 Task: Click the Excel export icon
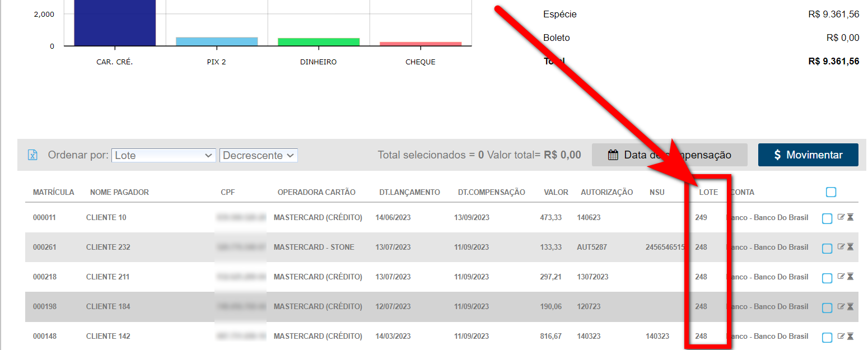click(x=33, y=155)
